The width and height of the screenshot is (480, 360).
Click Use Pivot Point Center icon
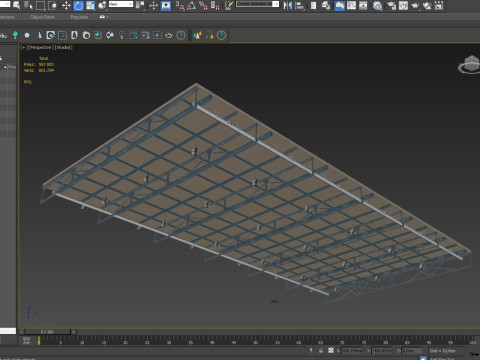(x=140, y=5)
